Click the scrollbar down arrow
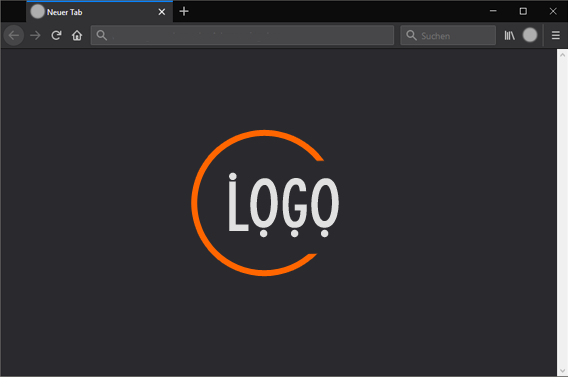Screen dimensions: 568x377 coord(562,370)
